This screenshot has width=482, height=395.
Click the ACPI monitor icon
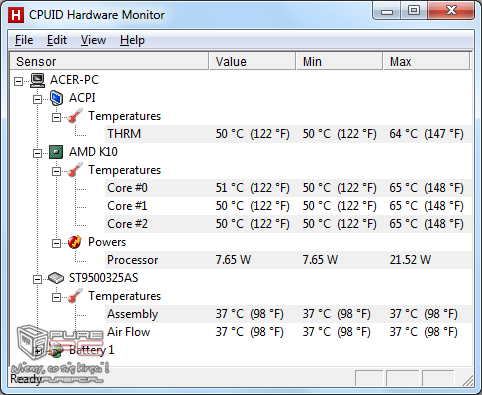[x=56, y=98]
